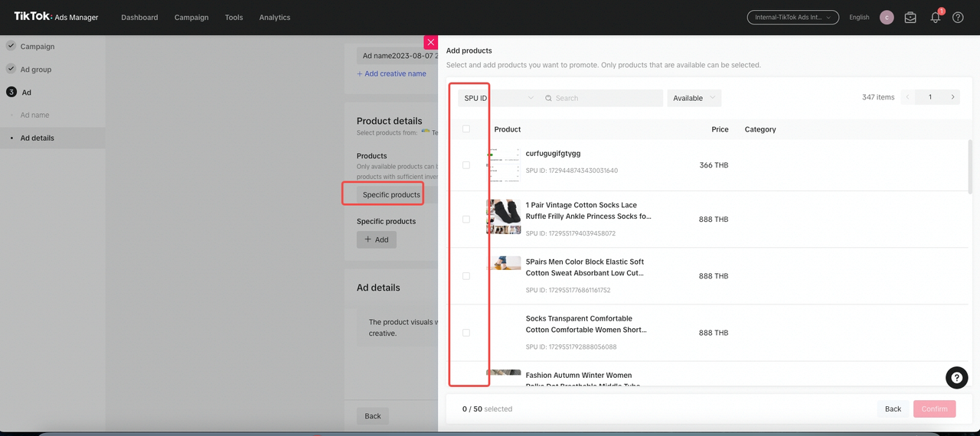Screen dimensions: 980x436
Task: Open the inbox messages icon
Action: 910,18
